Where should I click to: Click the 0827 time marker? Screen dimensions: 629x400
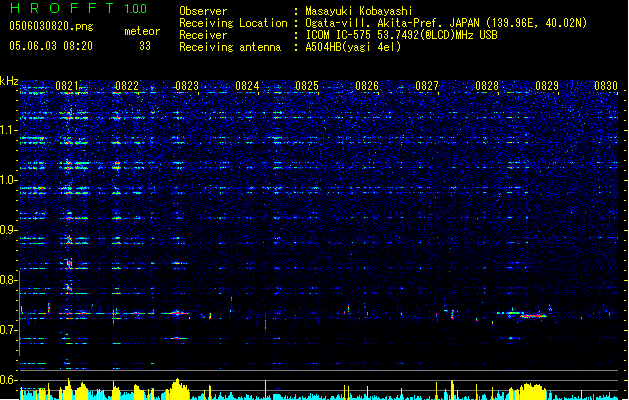[x=427, y=86]
